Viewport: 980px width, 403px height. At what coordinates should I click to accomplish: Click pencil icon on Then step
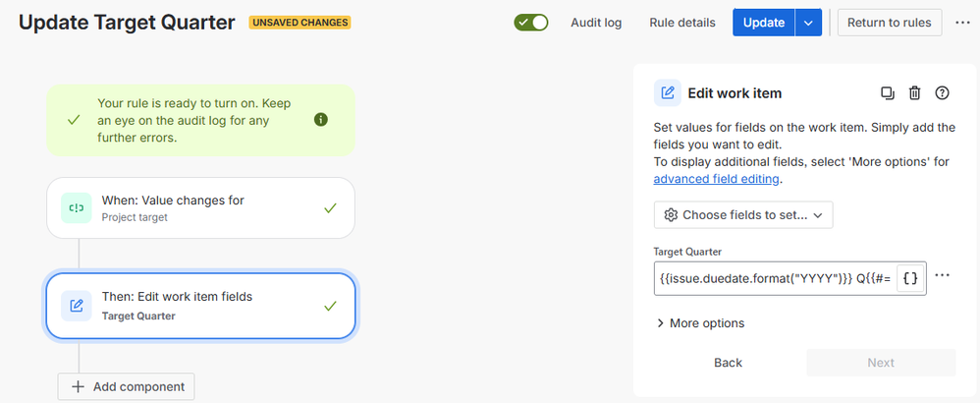pos(77,306)
